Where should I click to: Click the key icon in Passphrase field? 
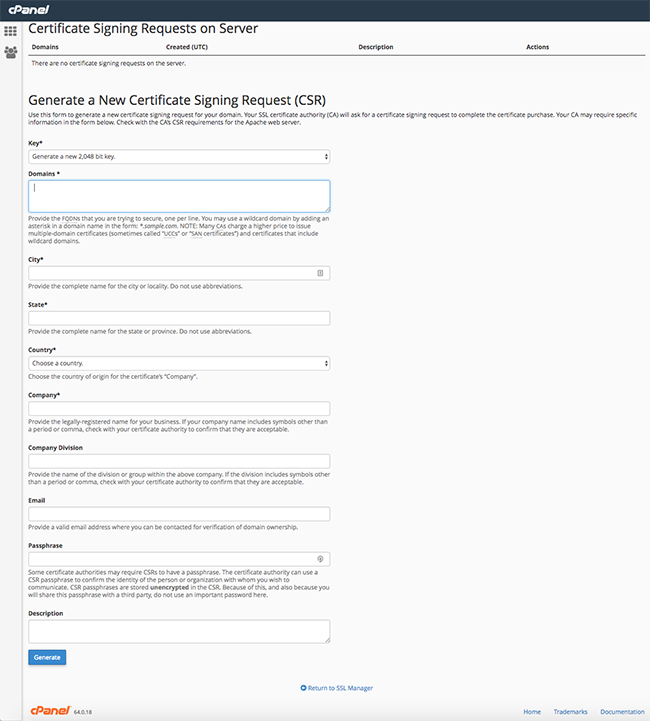[x=320, y=560]
